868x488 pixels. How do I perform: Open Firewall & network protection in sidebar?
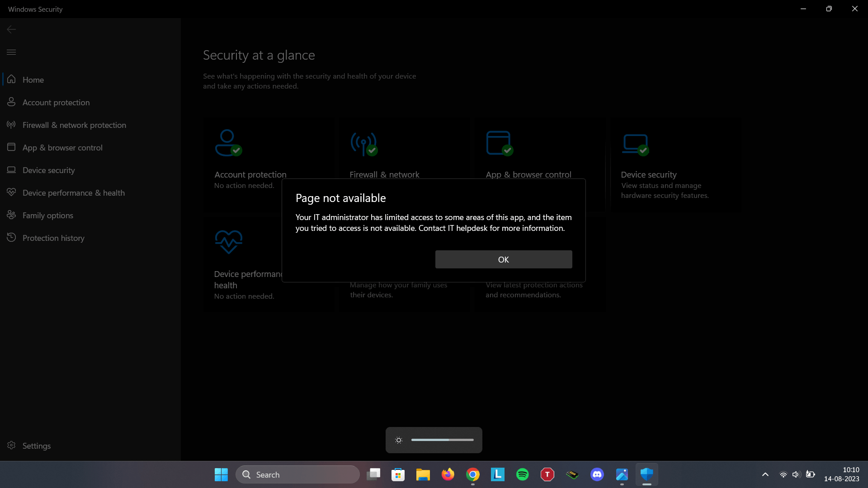coord(90,125)
